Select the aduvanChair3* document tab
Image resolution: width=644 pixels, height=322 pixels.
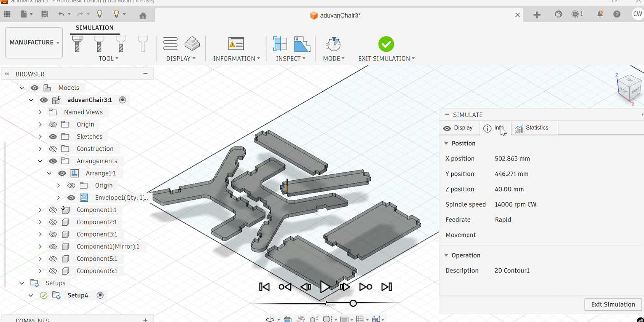point(335,16)
